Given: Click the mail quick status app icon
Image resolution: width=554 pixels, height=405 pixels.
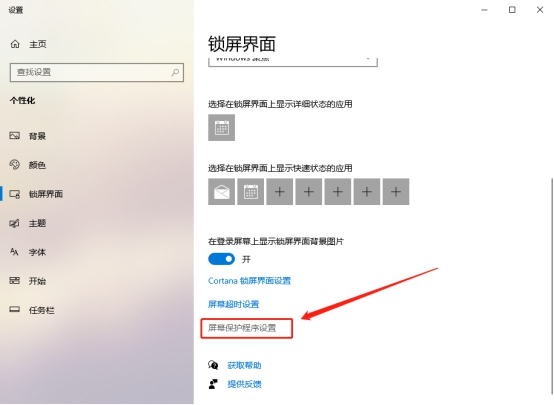Looking at the screenshot, I should [222, 192].
